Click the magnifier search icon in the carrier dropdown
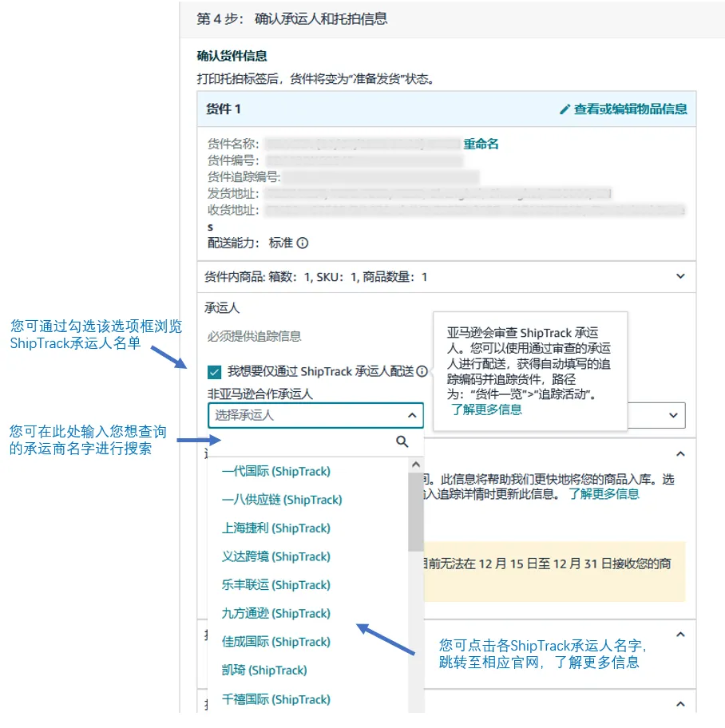The width and height of the screenshot is (725, 728). point(402,441)
